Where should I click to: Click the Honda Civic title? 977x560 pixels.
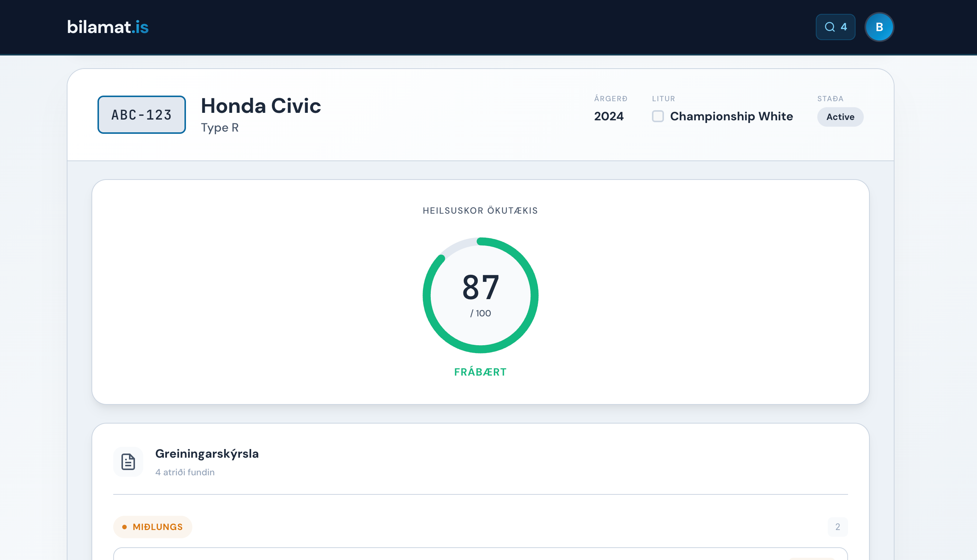261,106
